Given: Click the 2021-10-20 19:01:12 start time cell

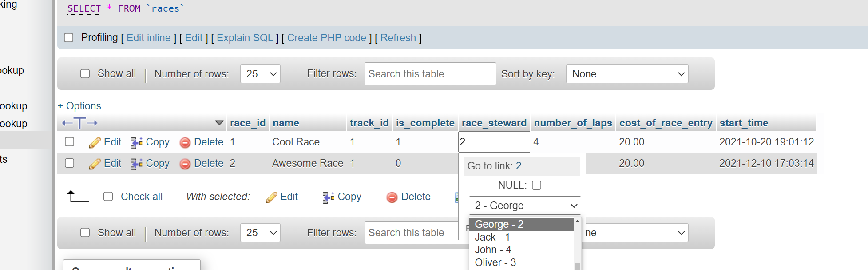Looking at the screenshot, I should (767, 142).
